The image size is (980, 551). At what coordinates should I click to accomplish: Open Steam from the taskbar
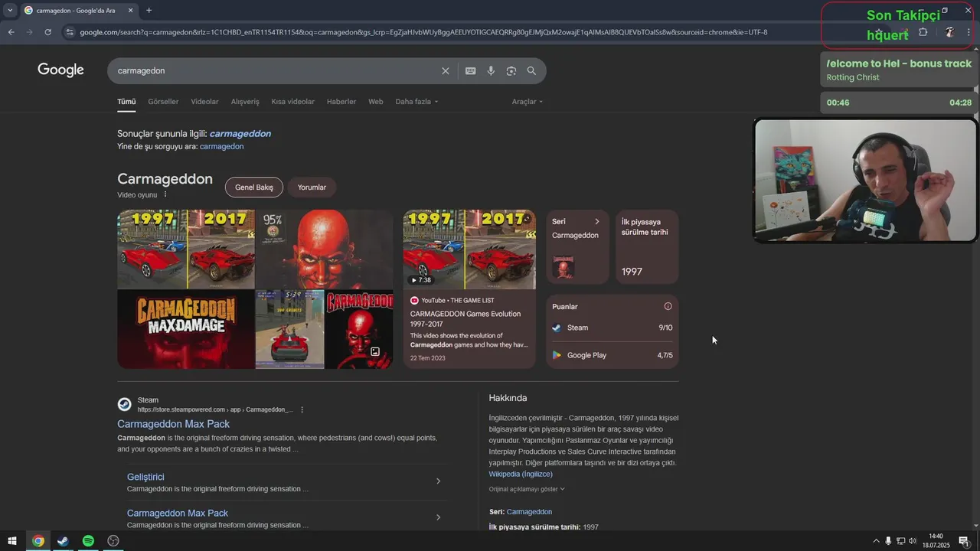63,541
